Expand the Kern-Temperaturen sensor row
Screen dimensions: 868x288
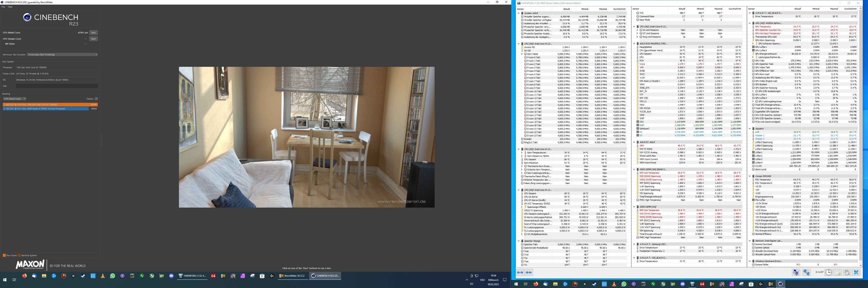coord(522,152)
